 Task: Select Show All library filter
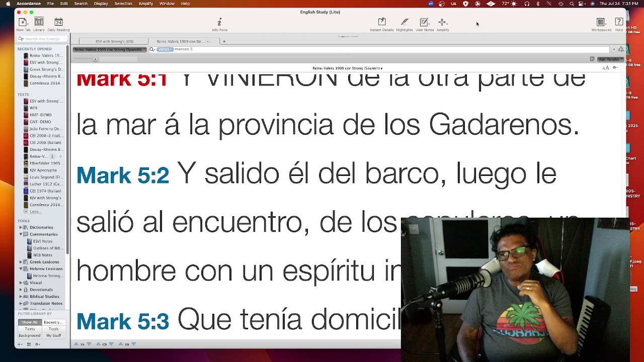(29, 322)
